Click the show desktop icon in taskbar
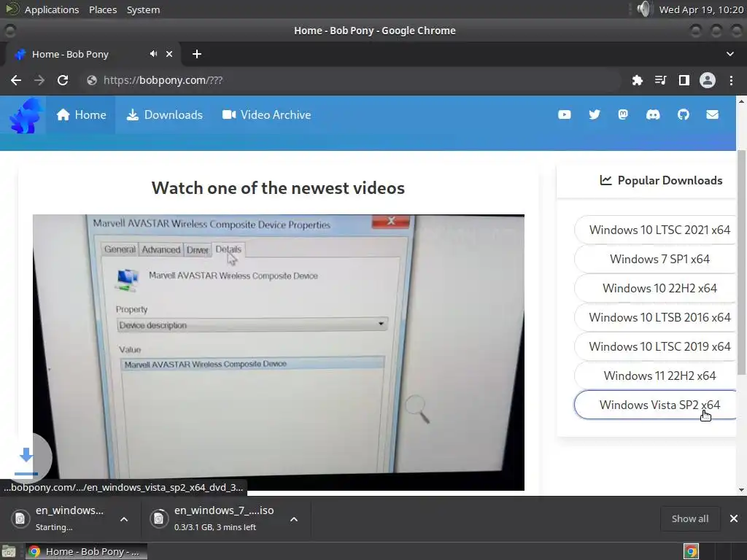 pyautogui.click(x=9, y=552)
